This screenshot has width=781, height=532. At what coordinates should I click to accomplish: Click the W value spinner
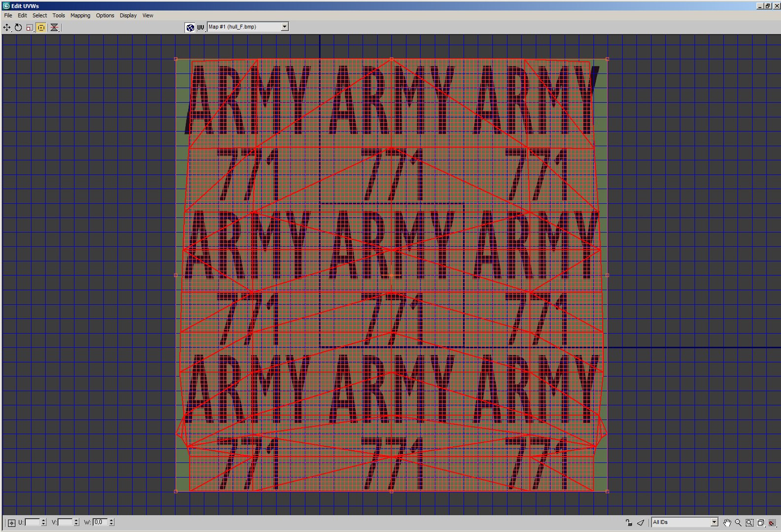[111, 522]
